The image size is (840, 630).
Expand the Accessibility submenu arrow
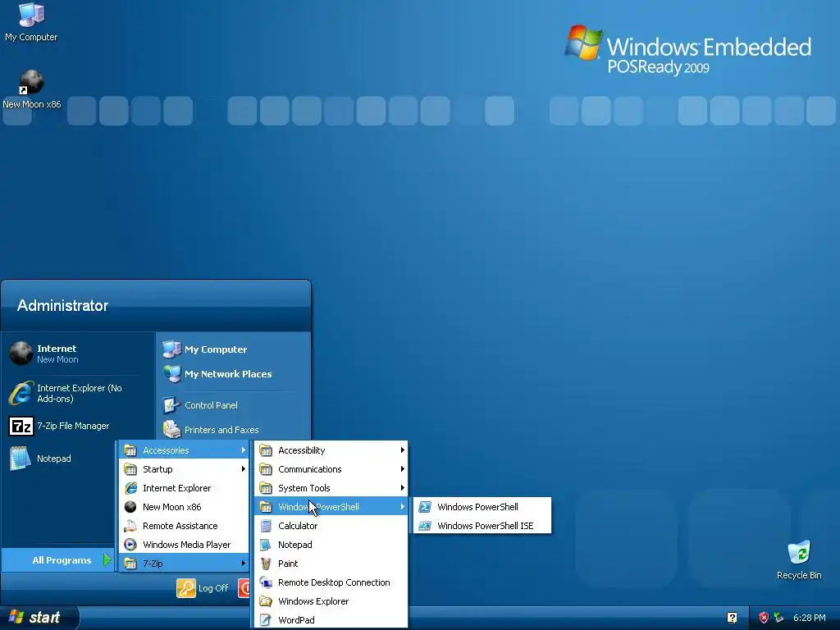(x=402, y=450)
